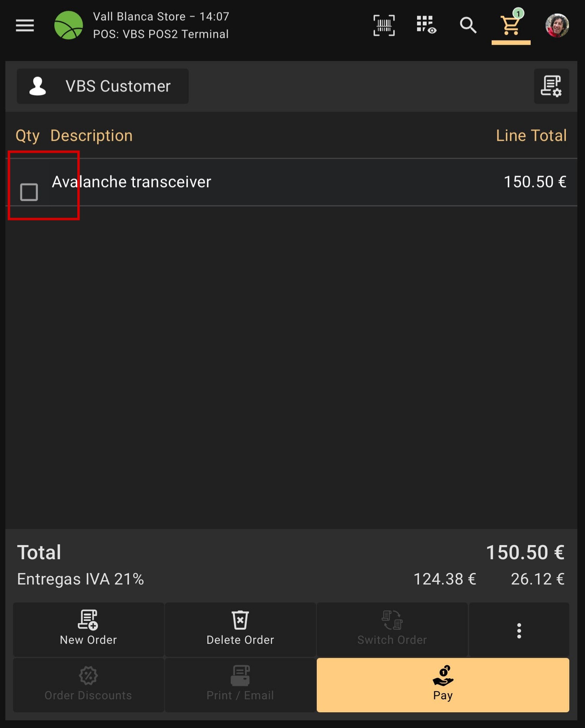Create a New Order

pos(88,629)
